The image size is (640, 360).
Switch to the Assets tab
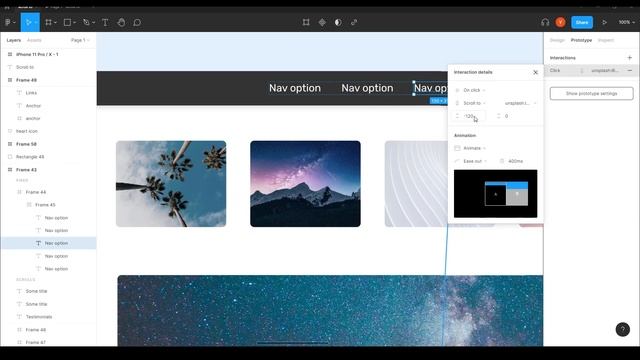coord(34,40)
